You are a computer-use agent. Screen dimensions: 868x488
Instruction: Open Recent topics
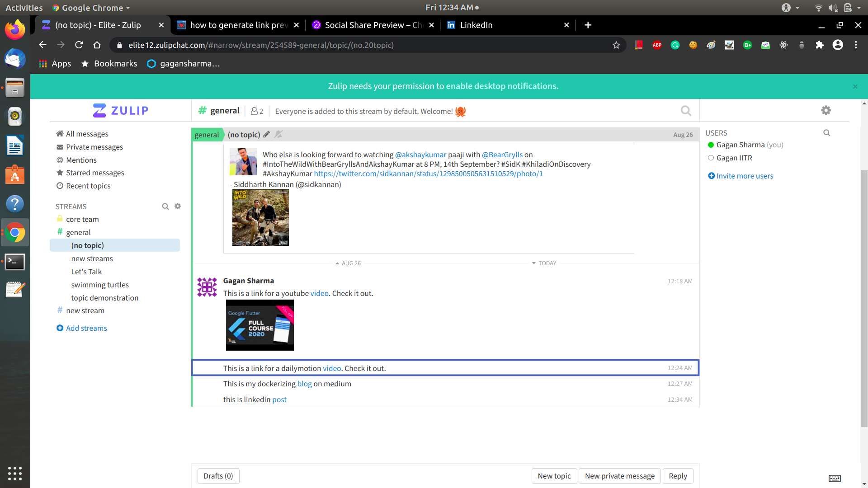coord(88,186)
